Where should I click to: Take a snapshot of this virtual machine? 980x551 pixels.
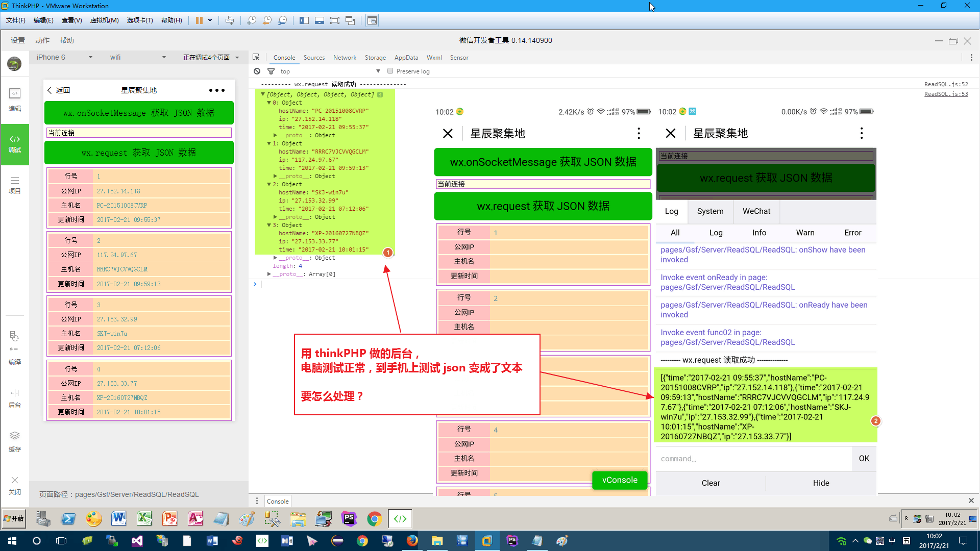tap(252, 20)
